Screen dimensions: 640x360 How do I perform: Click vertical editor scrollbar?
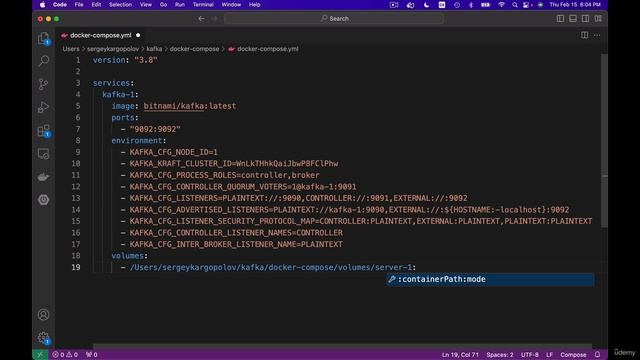[604, 141]
